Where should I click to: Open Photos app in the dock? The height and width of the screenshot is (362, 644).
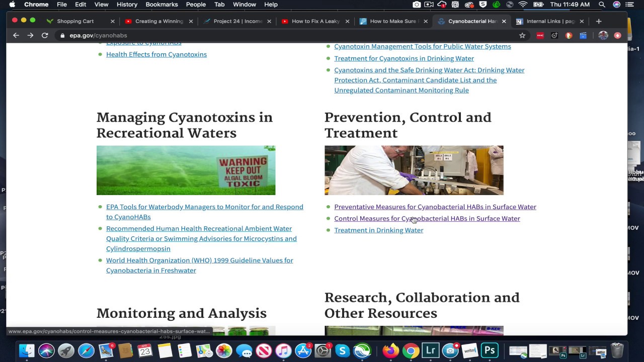coord(224,350)
